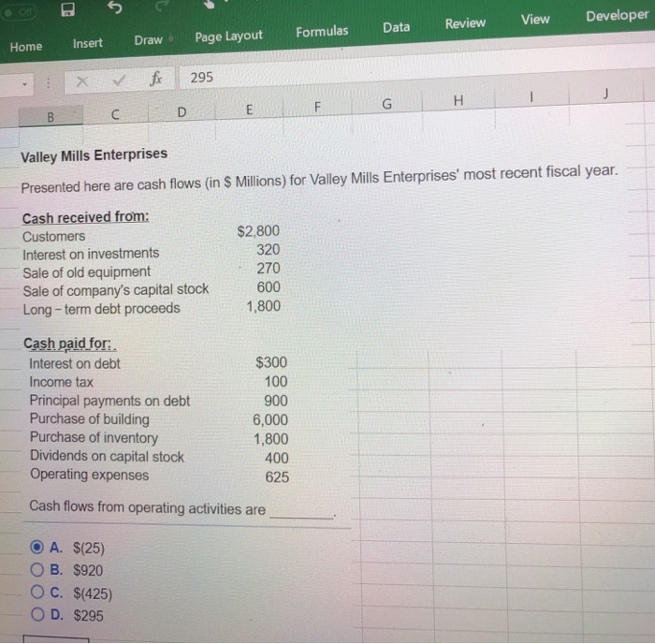
Task: Select column C header
Action: tap(115, 114)
